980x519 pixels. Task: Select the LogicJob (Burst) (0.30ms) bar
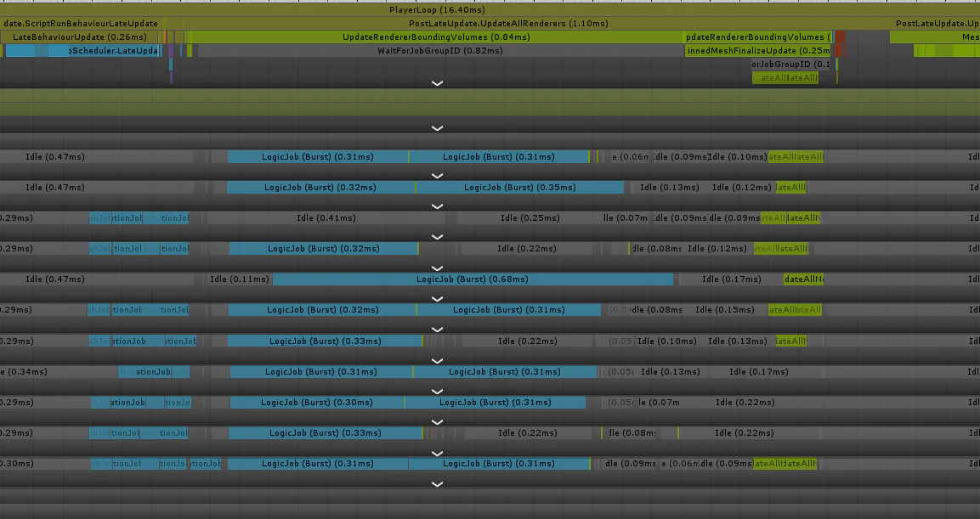click(317, 403)
